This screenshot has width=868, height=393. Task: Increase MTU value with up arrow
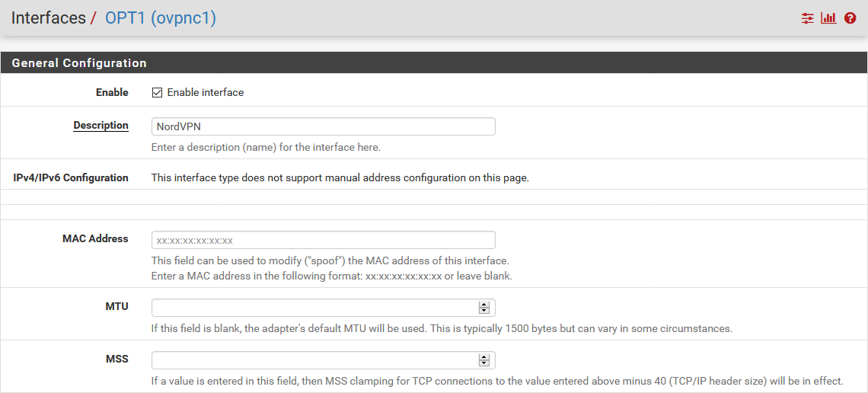[483, 305]
